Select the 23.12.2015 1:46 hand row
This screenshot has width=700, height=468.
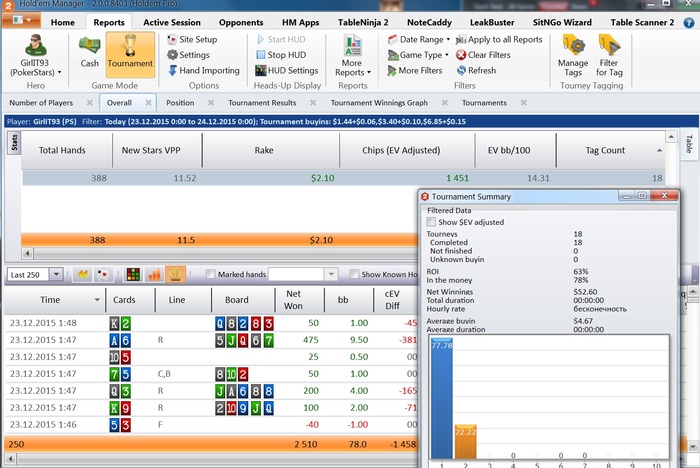211,425
